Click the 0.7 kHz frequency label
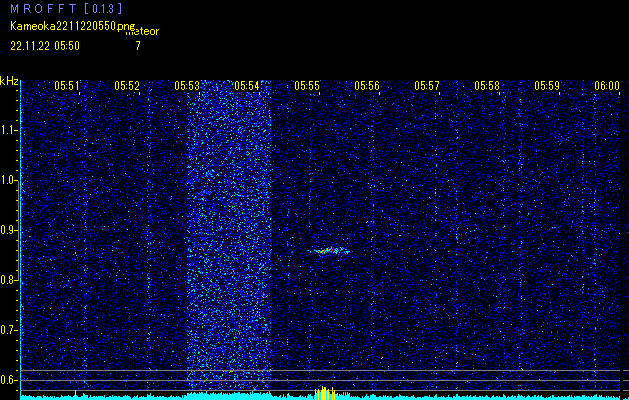The image size is (629, 400). [9, 330]
